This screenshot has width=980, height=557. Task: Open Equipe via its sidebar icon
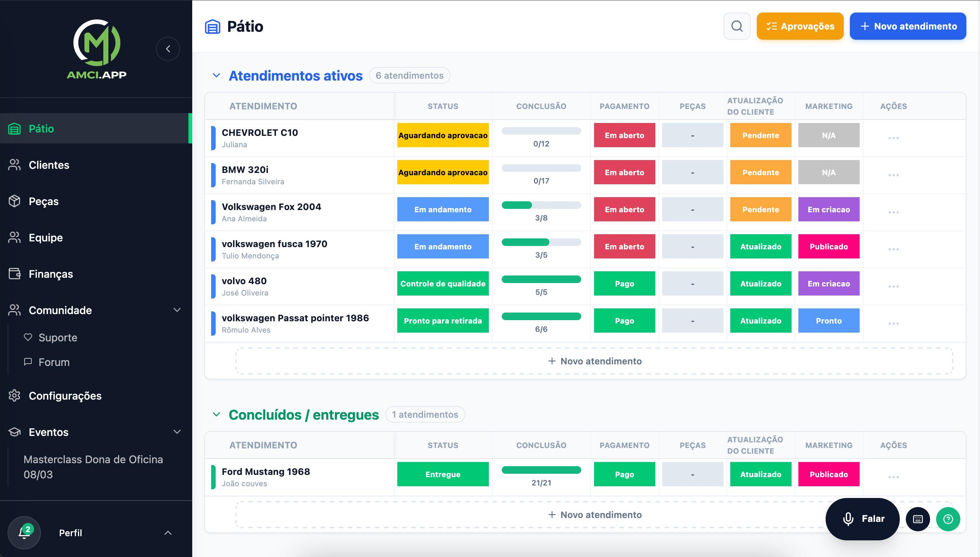pos(14,238)
